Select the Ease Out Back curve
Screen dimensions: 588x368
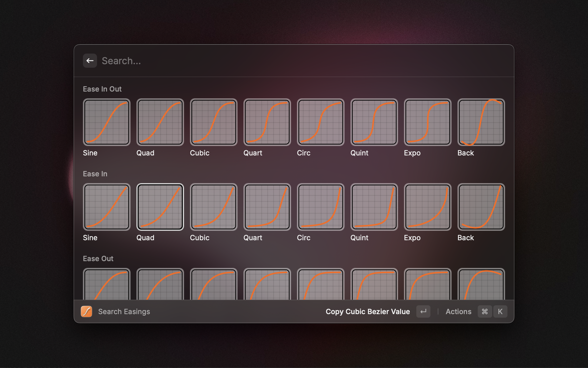481,284
